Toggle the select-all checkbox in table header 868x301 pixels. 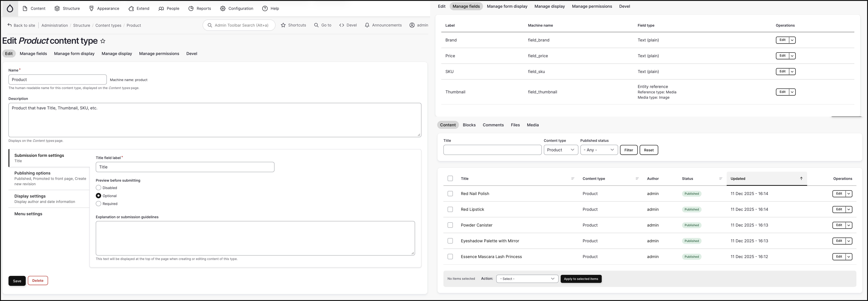(x=450, y=179)
